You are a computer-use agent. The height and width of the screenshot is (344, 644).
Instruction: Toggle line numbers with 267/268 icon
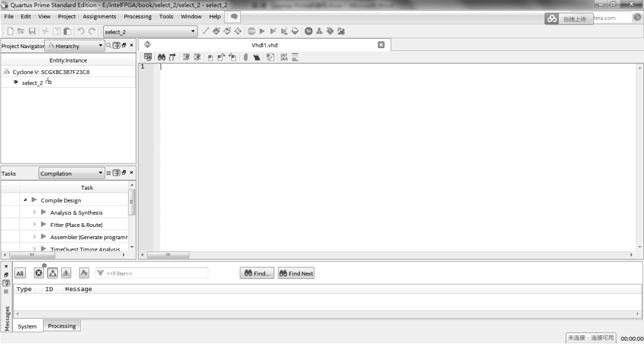coord(284,57)
